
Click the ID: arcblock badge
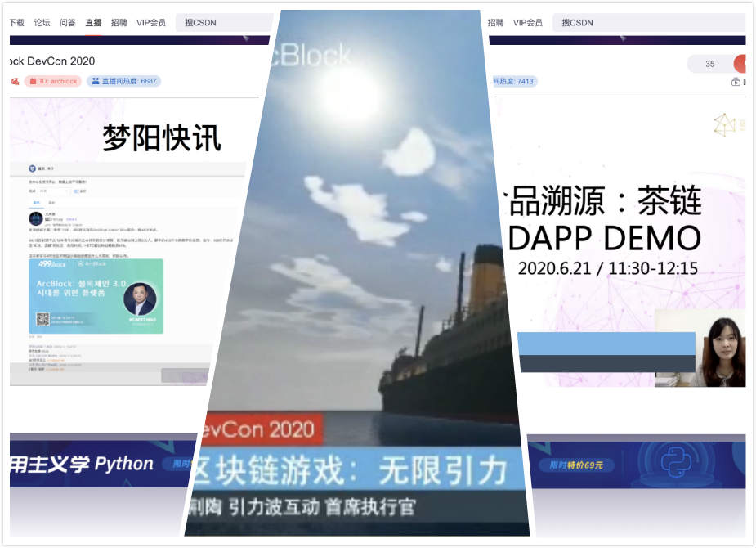[53, 81]
